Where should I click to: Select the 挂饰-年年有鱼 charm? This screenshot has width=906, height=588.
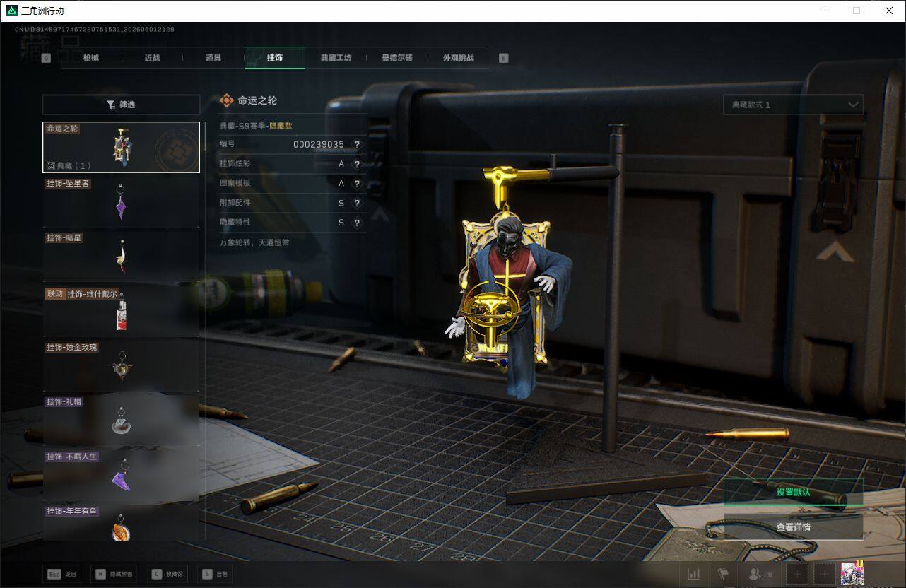pos(121,524)
